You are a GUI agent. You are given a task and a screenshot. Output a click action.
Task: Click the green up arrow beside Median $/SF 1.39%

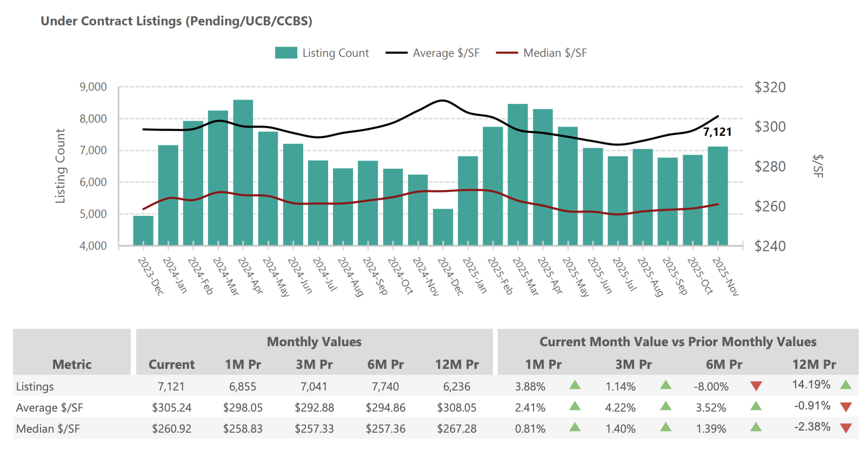click(756, 427)
